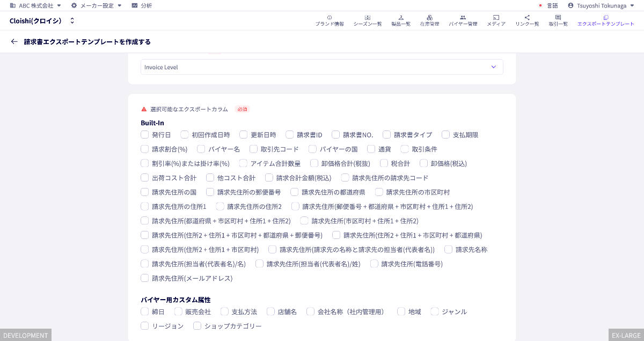Select the 請求先住所(メールアドレス) checkbox
The image size is (644, 341).
[x=145, y=278]
